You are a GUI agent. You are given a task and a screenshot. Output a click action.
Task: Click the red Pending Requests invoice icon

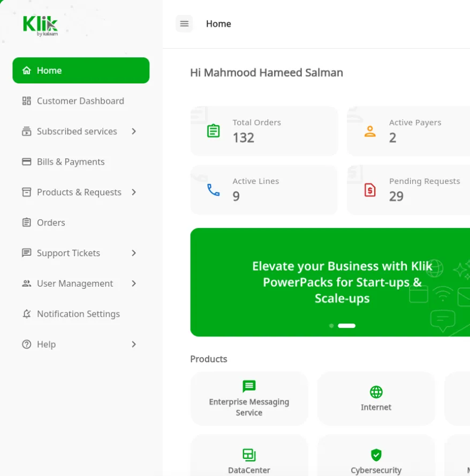click(370, 190)
